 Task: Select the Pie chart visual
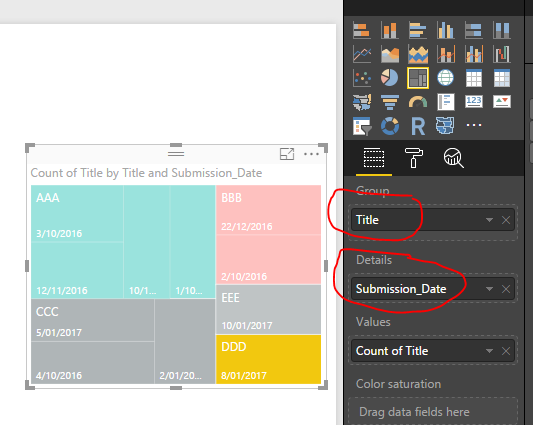(390, 78)
